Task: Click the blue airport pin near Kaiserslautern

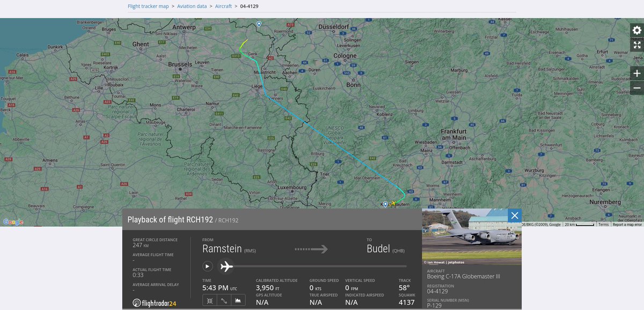Action: [385, 204]
